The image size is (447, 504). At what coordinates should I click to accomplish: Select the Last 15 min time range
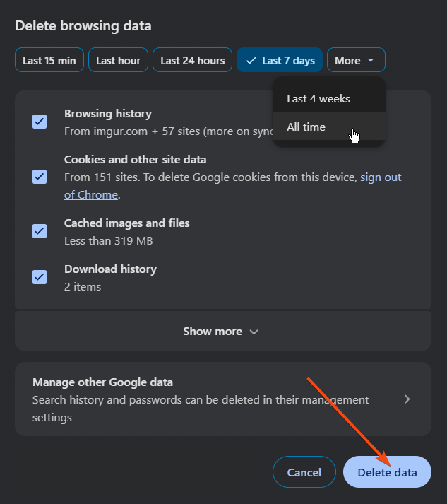49,61
